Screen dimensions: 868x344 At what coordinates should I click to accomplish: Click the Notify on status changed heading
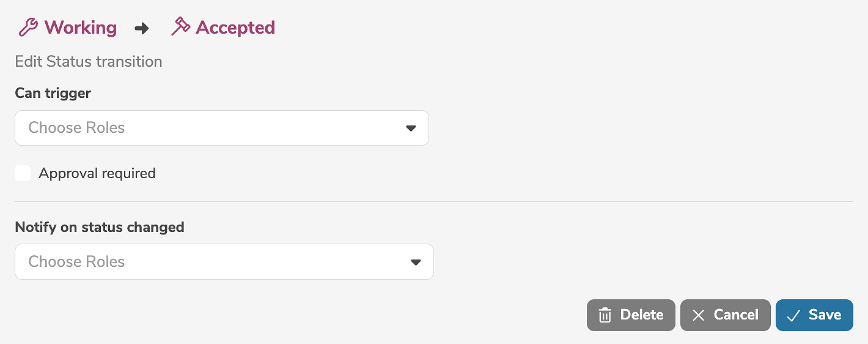(x=100, y=227)
